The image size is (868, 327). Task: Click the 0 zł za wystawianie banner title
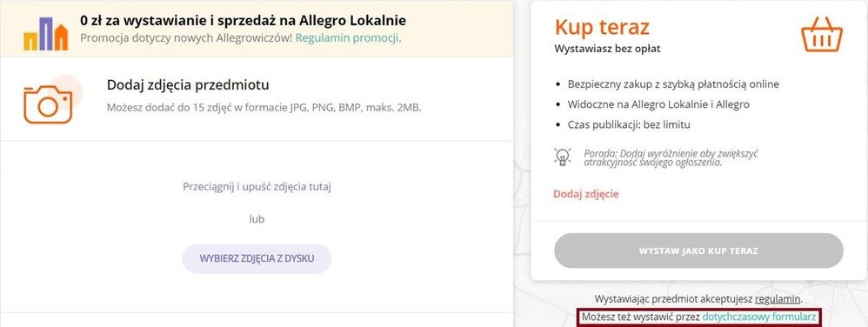243,21
